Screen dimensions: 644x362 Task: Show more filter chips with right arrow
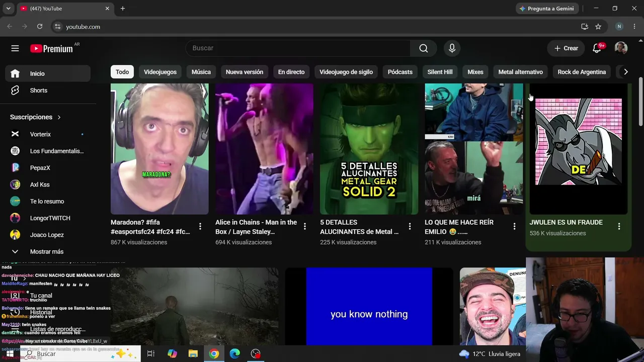pyautogui.click(x=625, y=72)
